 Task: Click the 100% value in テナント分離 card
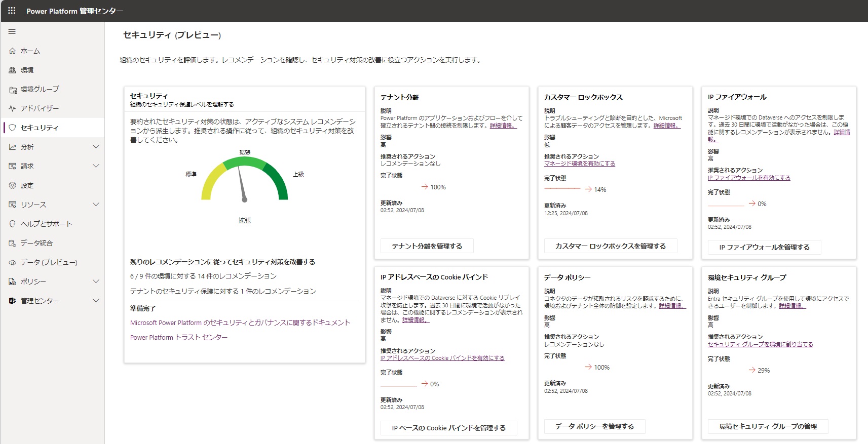coord(438,187)
